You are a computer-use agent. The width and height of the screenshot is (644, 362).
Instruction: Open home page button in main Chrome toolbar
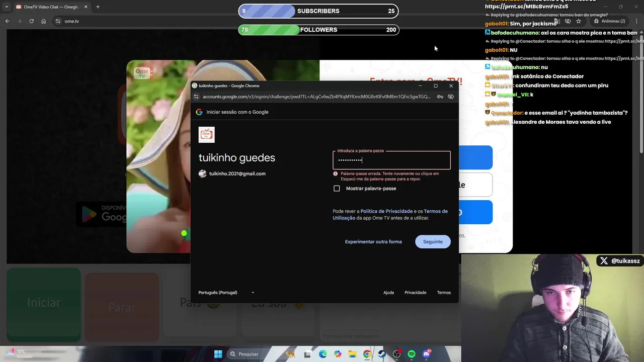pos(44,21)
